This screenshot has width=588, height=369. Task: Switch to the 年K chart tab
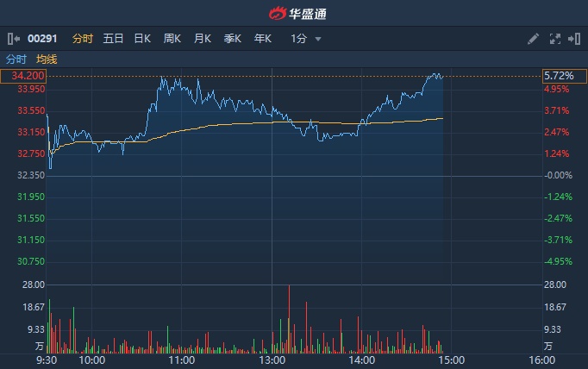(x=263, y=39)
